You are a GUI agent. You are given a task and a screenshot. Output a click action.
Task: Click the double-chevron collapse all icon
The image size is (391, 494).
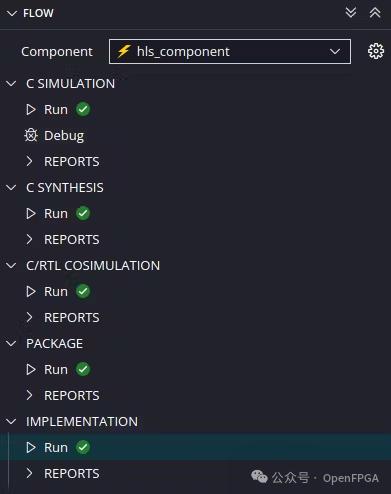coord(375,13)
